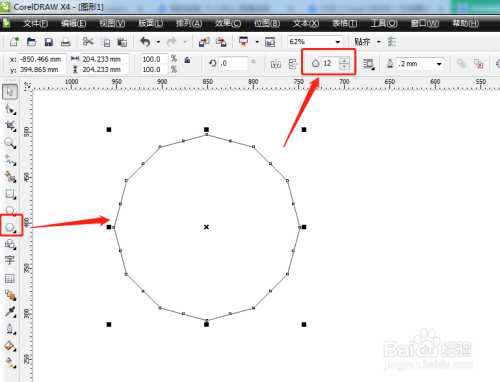Open the 编辑(E) menu
Screen dimensions: 500x382
pyautogui.click(x=73, y=23)
